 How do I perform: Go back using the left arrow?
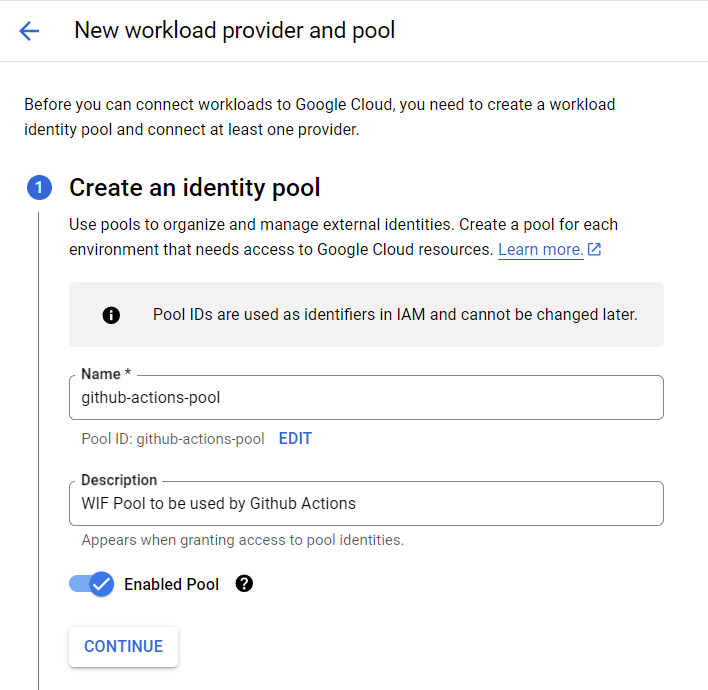click(29, 31)
